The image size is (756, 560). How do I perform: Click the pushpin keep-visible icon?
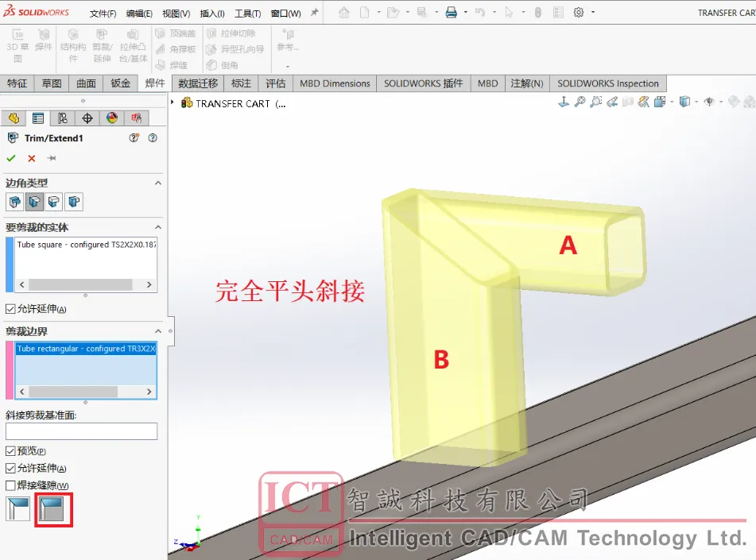pyautogui.click(x=52, y=158)
